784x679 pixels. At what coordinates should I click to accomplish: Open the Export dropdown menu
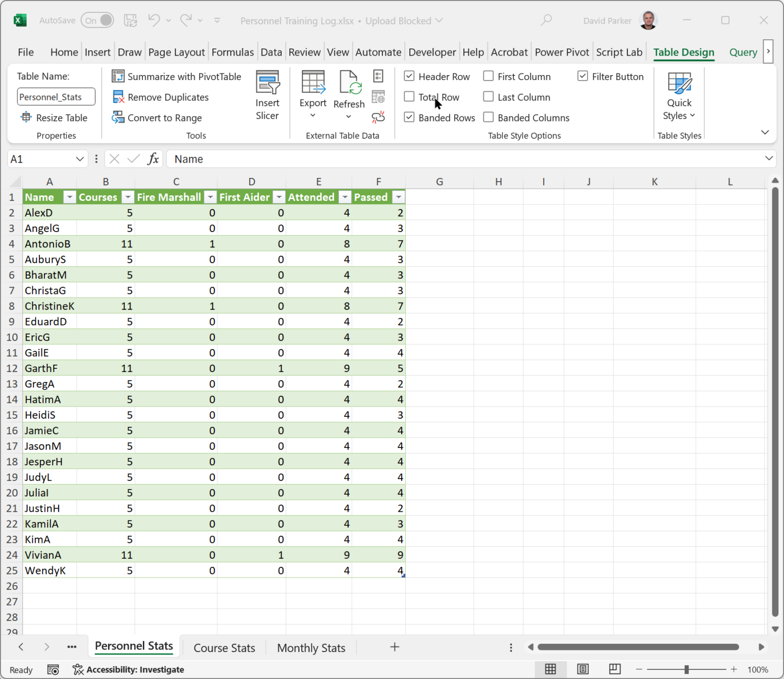pyautogui.click(x=313, y=115)
